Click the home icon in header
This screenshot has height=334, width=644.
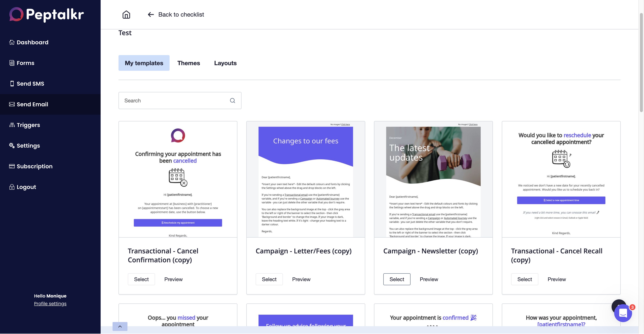[x=126, y=15]
